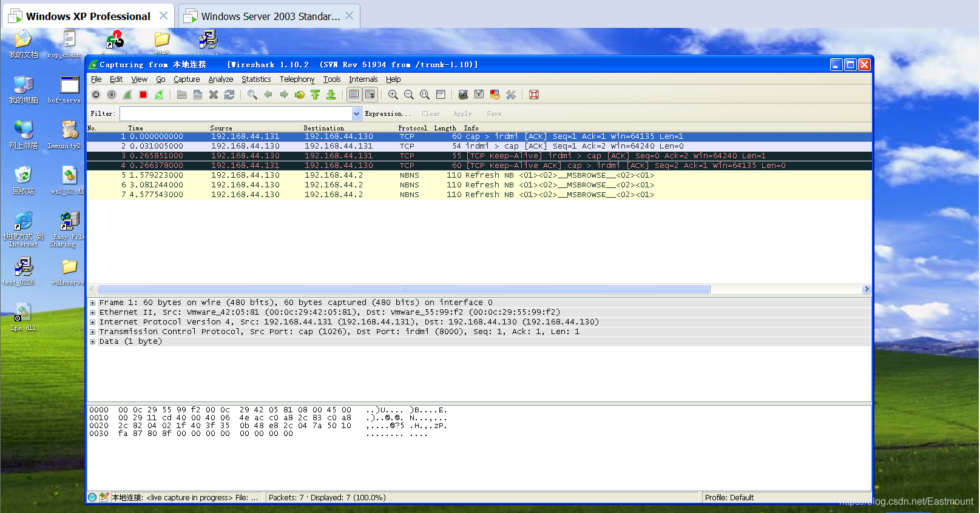Image resolution: width=980 pixels, height=513 pixels.
Task: Select packet 2 irdmi > cap ACK row
Action: 479,146
